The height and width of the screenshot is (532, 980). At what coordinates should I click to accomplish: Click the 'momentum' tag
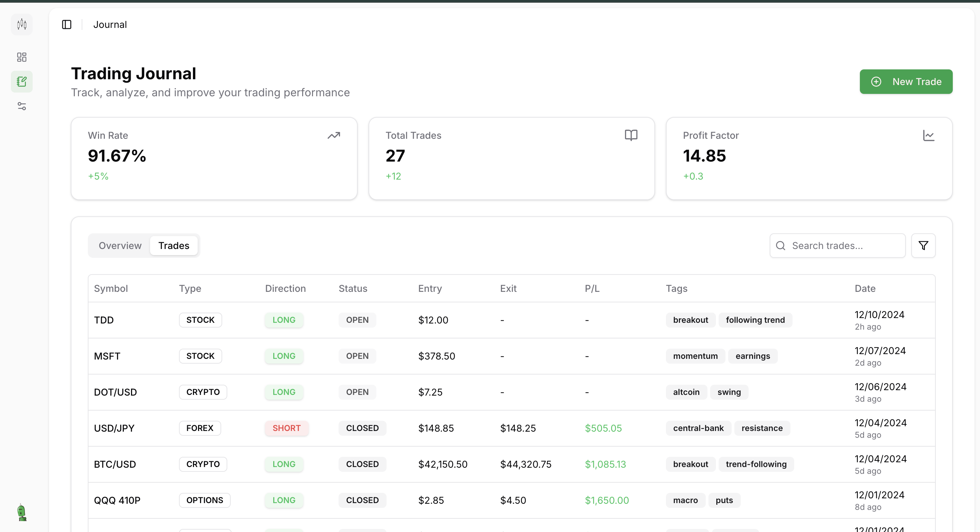coord(696,356)
